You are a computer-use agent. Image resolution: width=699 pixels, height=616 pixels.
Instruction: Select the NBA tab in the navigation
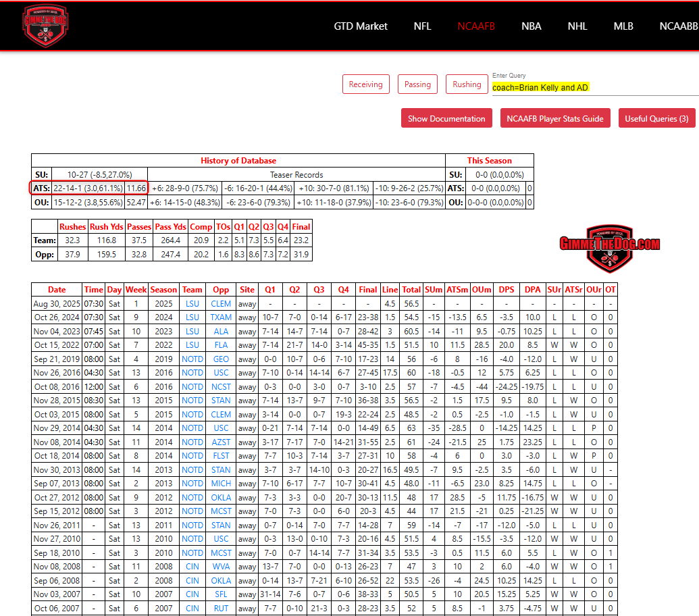(531, 26)
